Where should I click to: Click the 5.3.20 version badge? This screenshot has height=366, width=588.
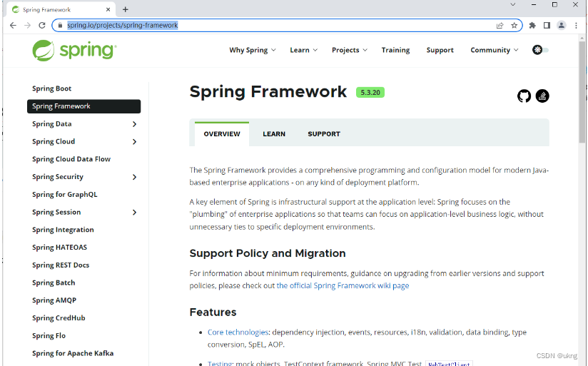click(x=370, y=92)
